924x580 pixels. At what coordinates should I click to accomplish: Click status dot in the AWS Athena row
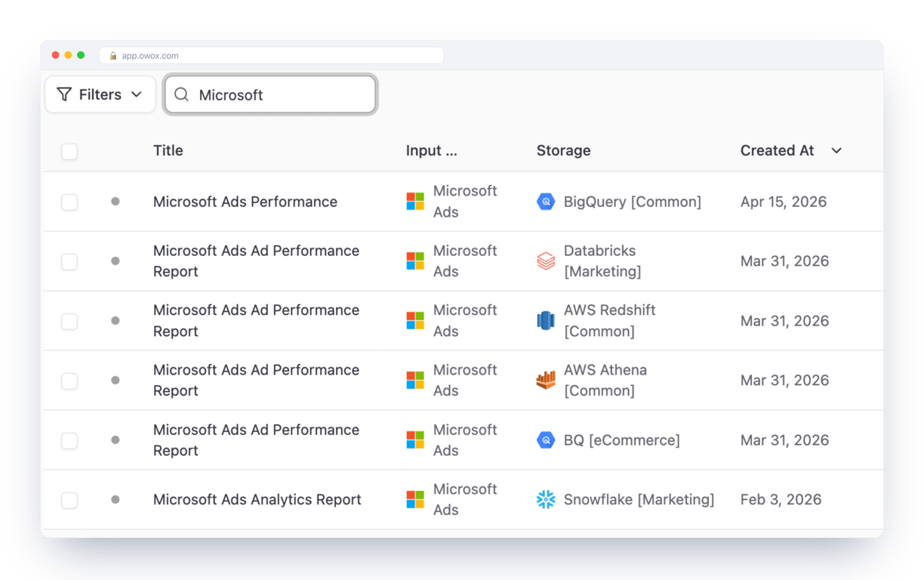coord(115,381)
